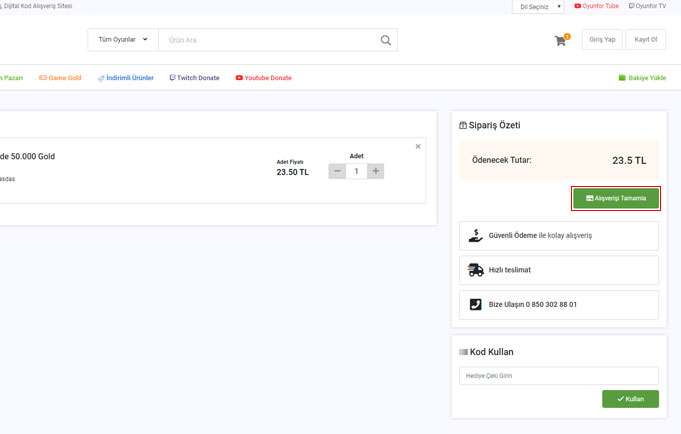Remove the item with the X icon
This screenshot has width=681, height=434.
pos(418,147)
